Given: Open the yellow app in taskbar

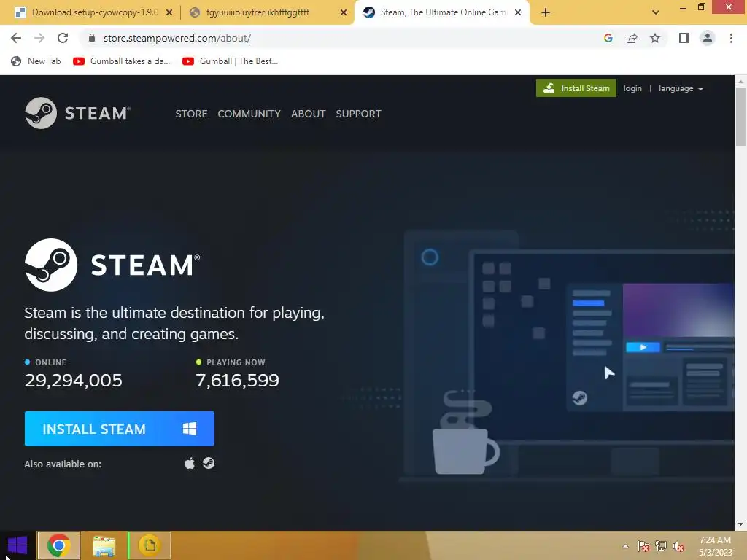Looking at the screenshot, I should tap(150, 545).
